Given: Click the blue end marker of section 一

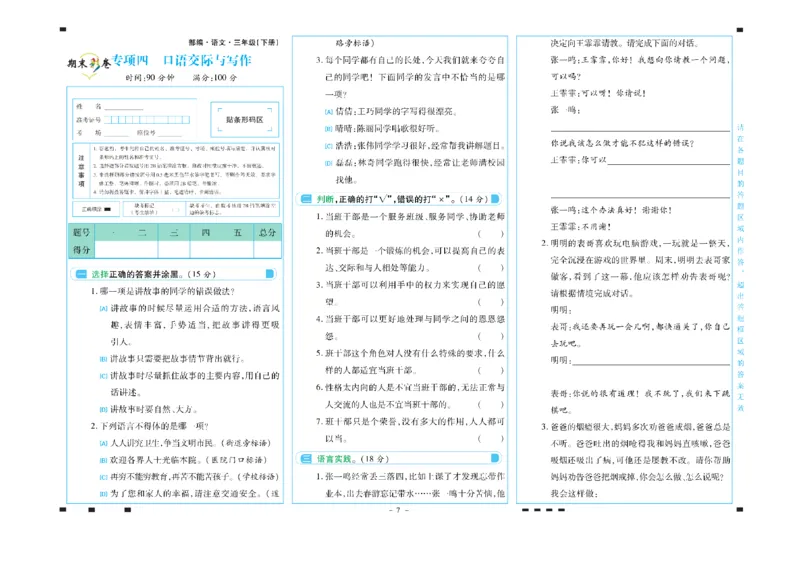Looking at the screenshot, I should 270,274.
